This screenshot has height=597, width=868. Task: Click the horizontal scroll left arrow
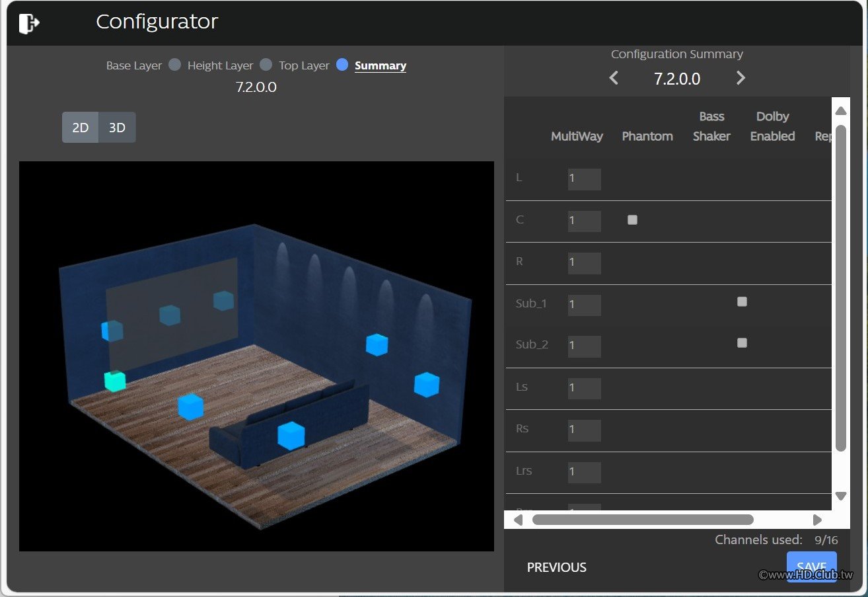click(x=518, y=520)
